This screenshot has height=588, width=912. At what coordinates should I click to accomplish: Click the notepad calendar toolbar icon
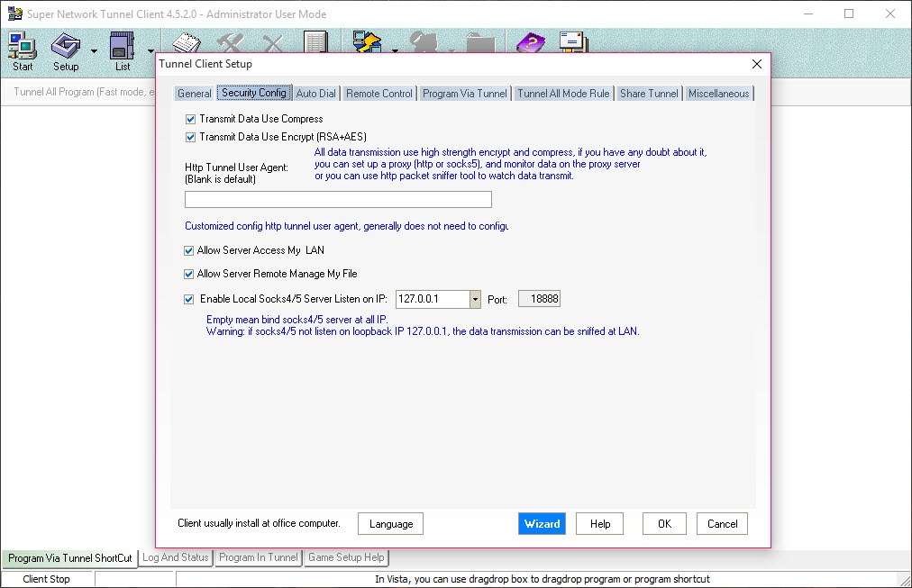pos(187,43)
